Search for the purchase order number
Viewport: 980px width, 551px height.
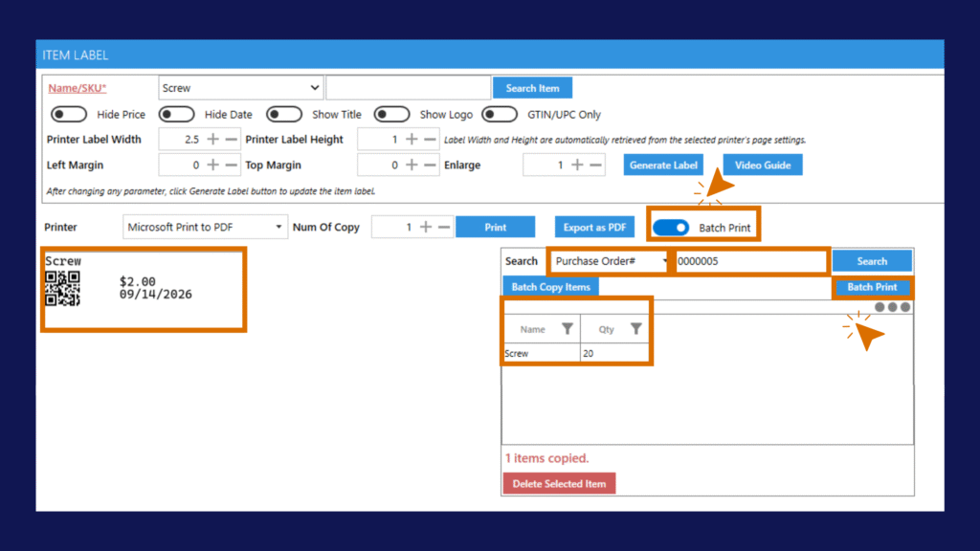(872, 261)
